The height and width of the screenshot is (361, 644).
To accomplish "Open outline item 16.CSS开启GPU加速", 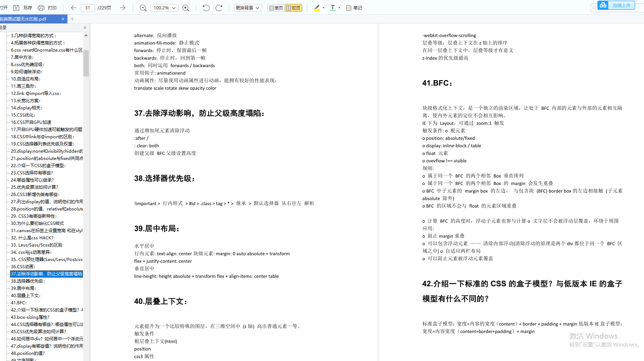I will (31, 122).
